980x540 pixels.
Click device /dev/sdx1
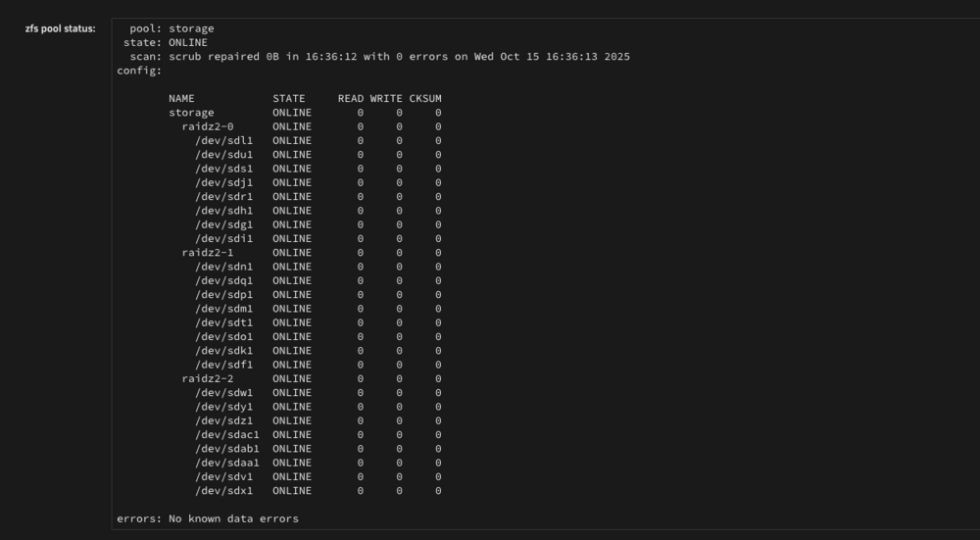[223, 491]
